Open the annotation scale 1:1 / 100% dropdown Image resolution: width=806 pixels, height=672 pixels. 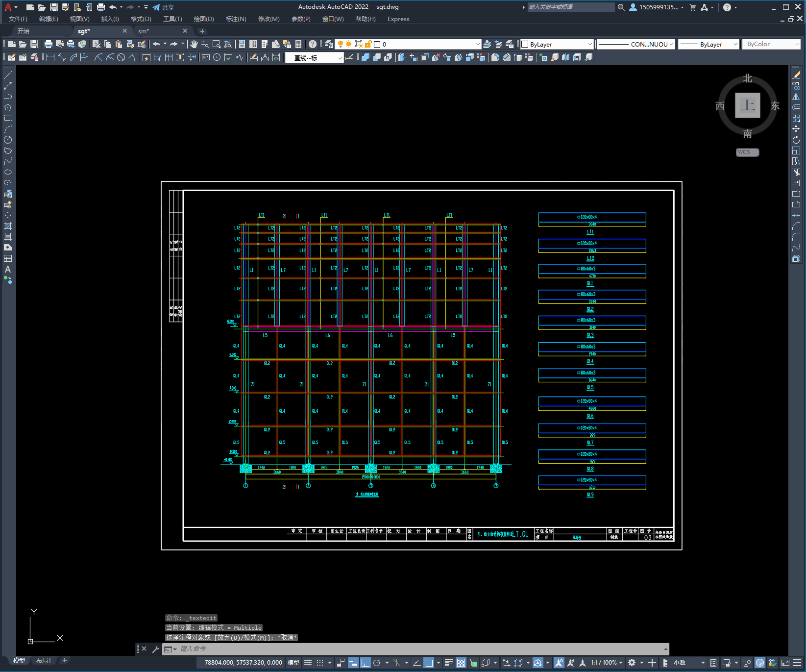pos(607,663)
